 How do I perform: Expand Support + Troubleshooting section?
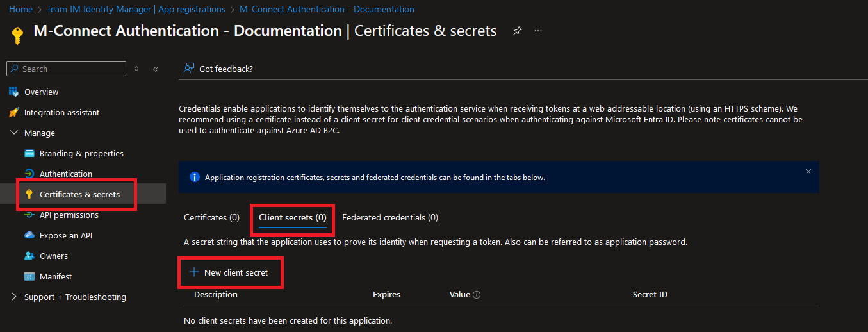[13, 297]
